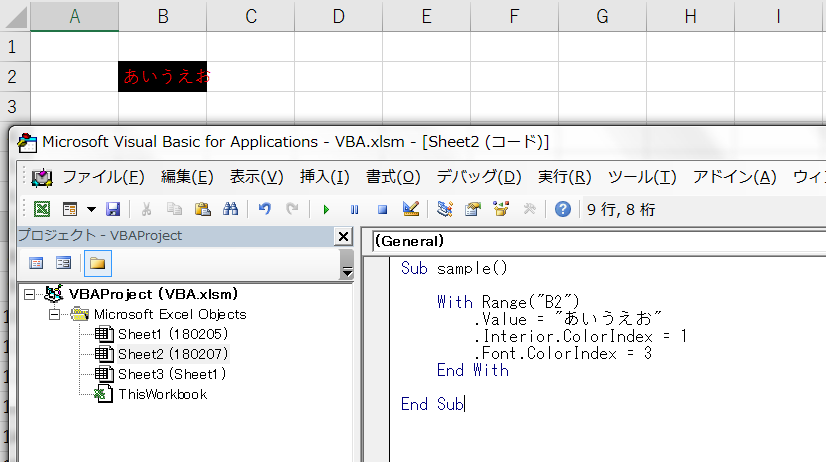Collapse the Microsoft Excel Objects folder
The width and height of the screenshot is (826, 462).
pyautogui.click(x=55, y=315)
